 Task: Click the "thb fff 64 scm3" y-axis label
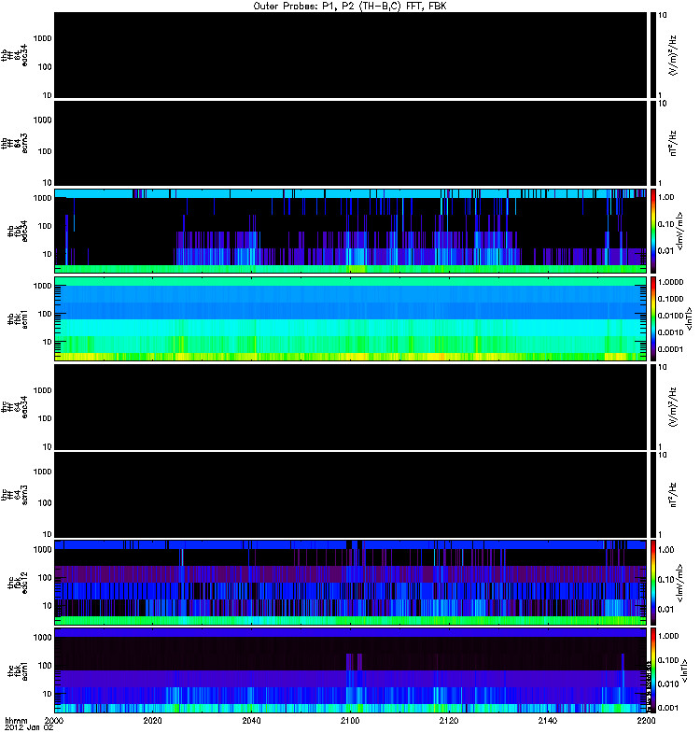(x=14, y=143)
